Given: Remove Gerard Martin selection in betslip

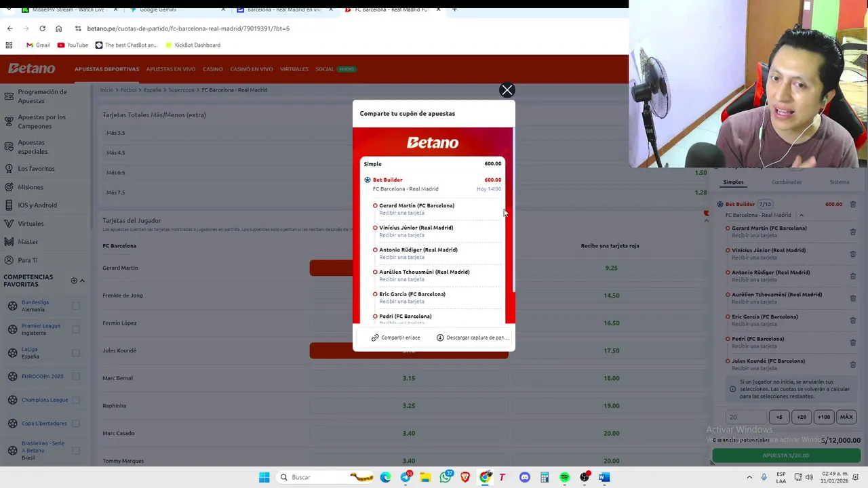Looking at the screenshot, I should coord(852,232).
